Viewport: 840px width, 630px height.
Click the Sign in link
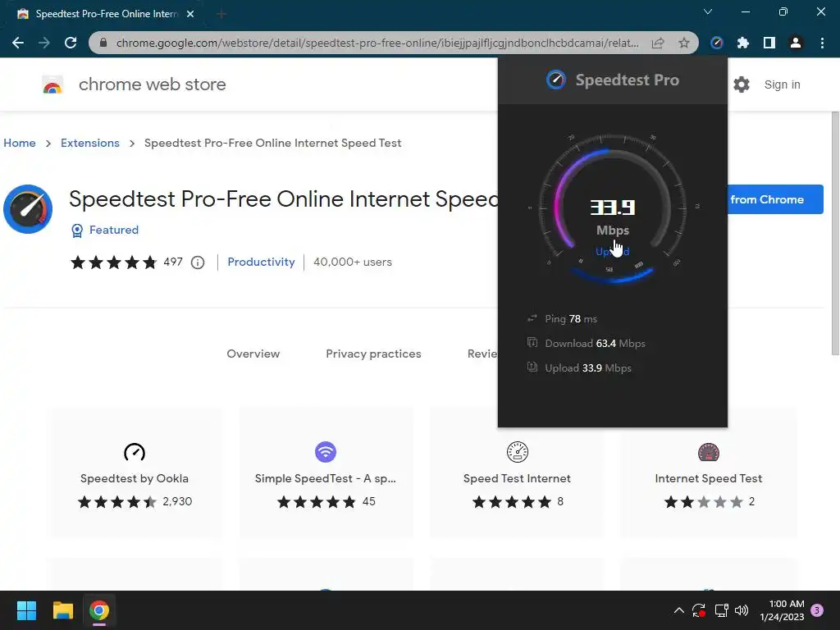(782, 84)
